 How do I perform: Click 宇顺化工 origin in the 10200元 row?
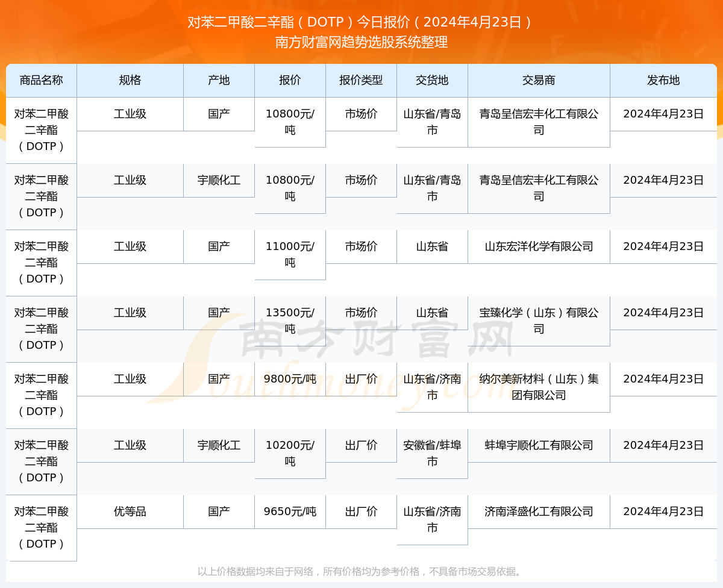(219, 445)
